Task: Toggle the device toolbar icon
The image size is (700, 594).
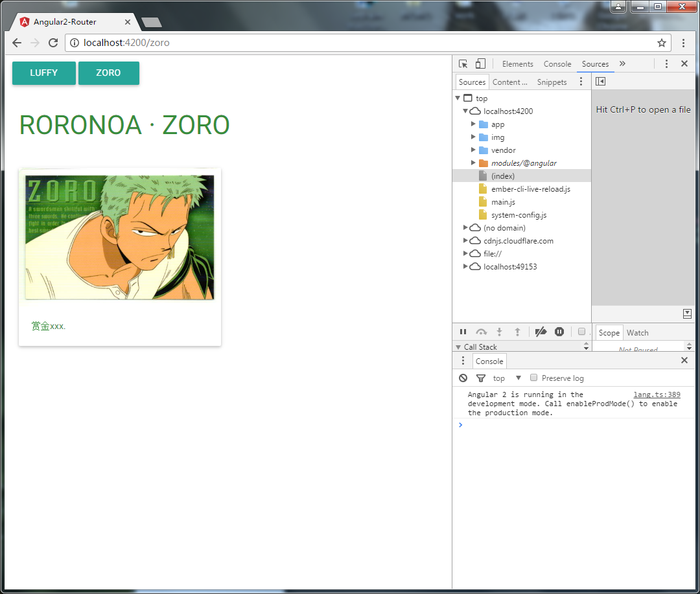Action: (480, 64)
